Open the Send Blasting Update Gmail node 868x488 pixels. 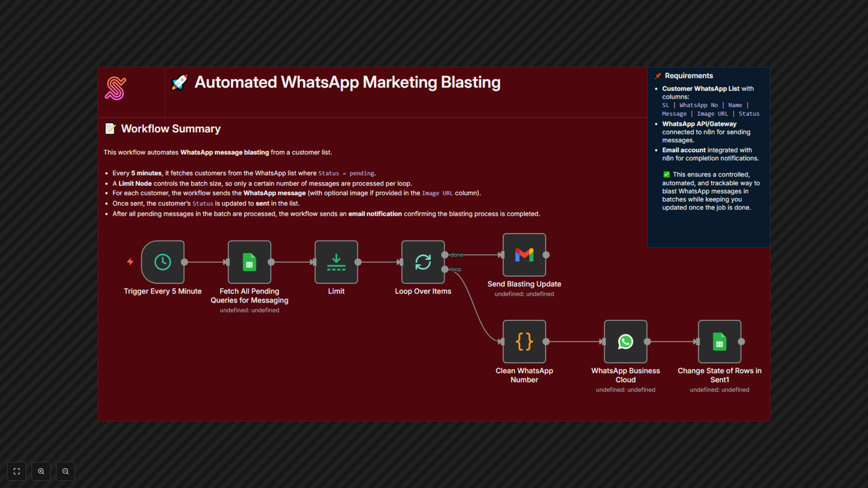524,255
